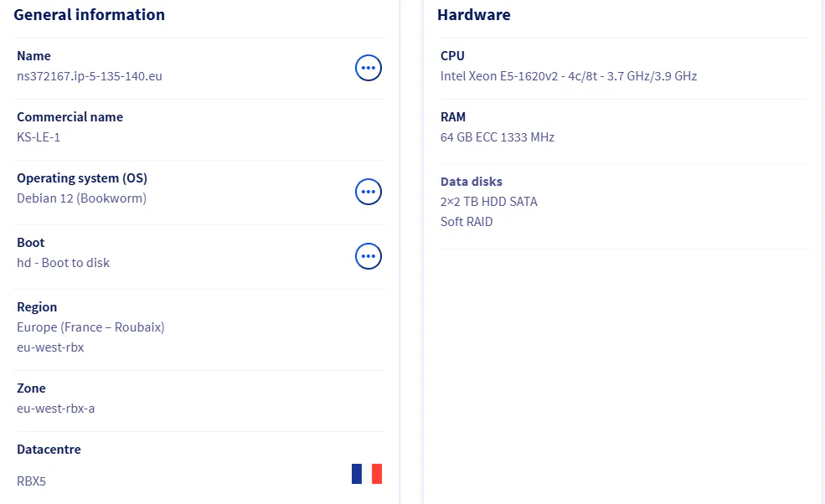Click the eu-west-rbx-a zone value
Viewport: 825px width, 504px height.
coord(56,409)
